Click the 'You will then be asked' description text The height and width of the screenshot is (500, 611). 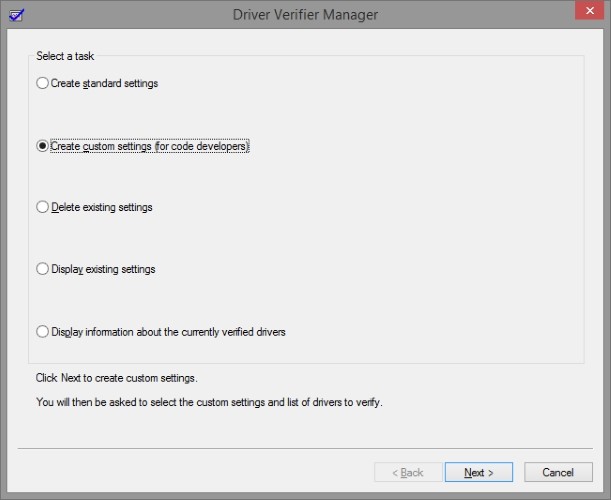click(209, 402)
